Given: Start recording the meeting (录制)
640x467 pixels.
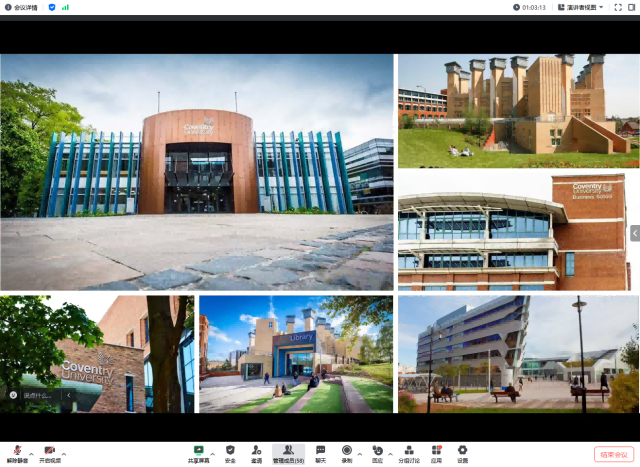Looking at the screenshot, I should pyautogui.click(x=347, y=453).
